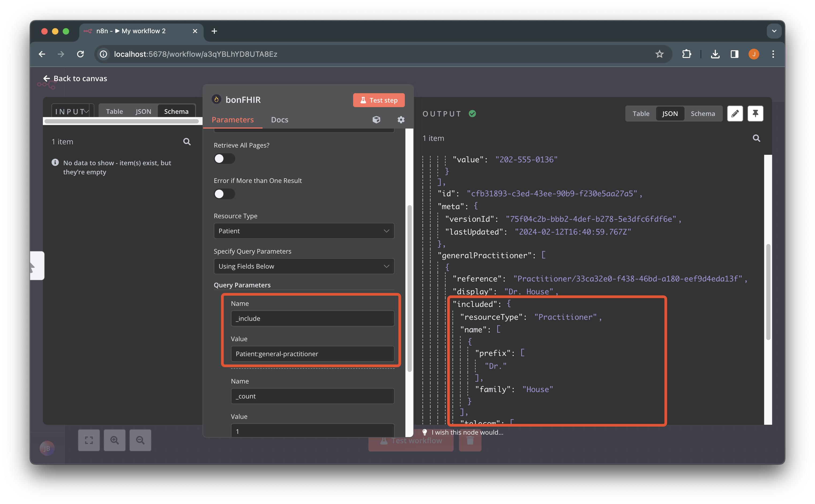Click the "family" House value
815x504 pixels.
537,389
